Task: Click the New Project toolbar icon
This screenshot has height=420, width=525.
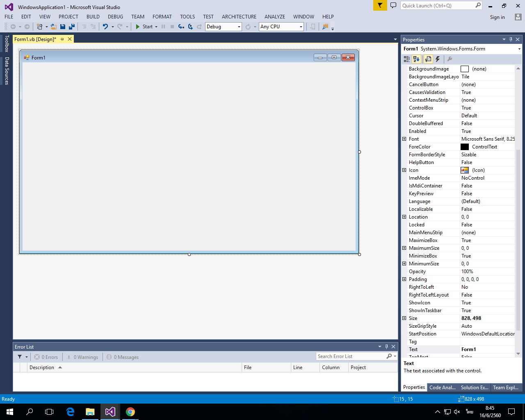Action: point(39,27)
